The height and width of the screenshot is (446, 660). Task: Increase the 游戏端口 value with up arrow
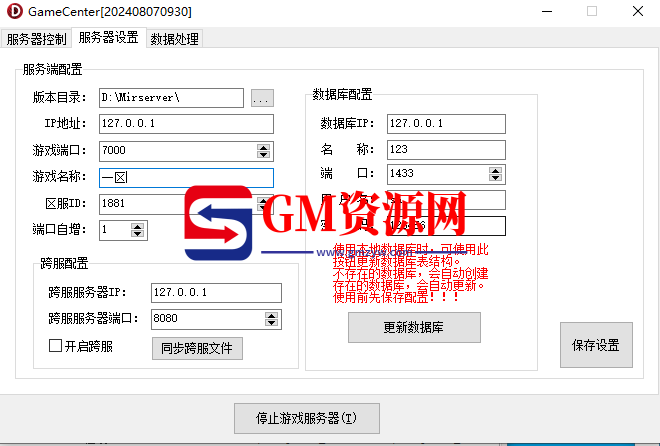[x=263, y=147]
